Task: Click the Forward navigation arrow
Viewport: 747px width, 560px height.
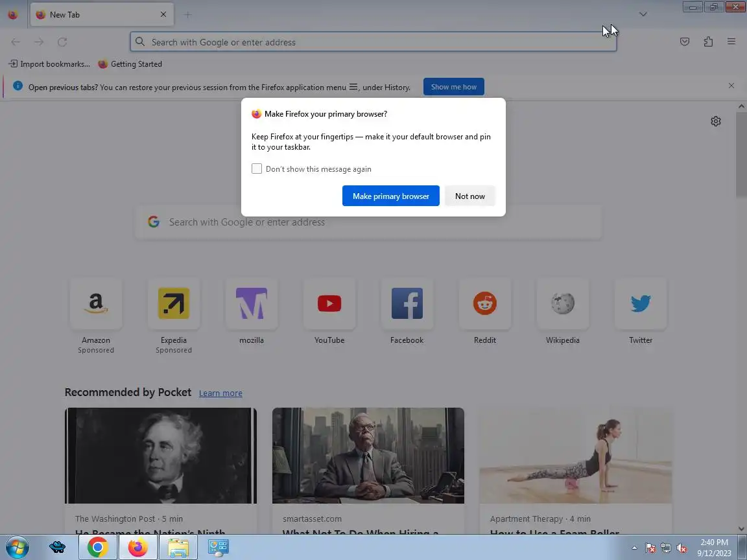Action: click(39, 42)
